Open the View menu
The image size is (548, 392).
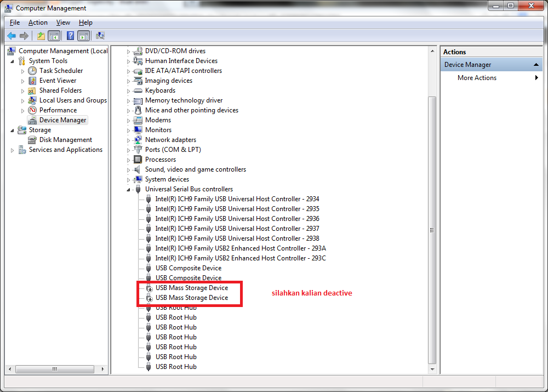pos(63,22)
